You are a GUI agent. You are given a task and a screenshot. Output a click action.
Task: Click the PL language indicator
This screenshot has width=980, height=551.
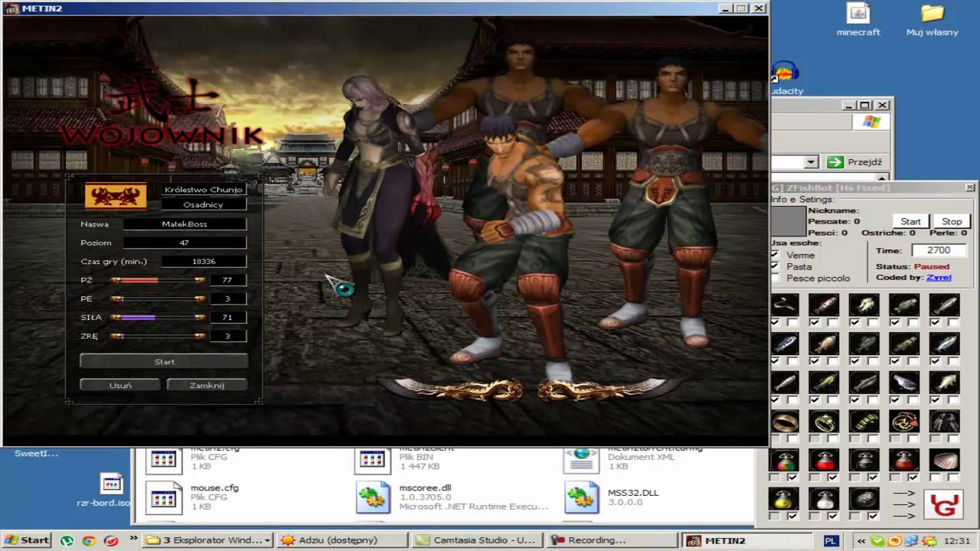coord(831,540)
